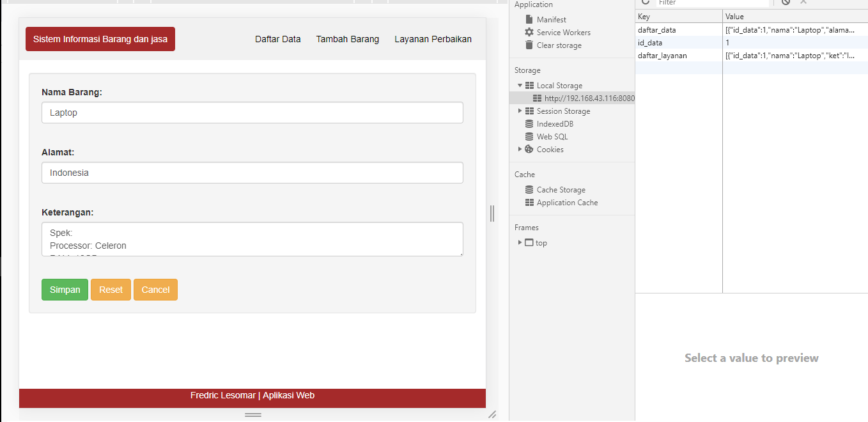This screenshot has width=868, height=422.
Task: Select the daftar_data key row
Action: pos(752,29)
